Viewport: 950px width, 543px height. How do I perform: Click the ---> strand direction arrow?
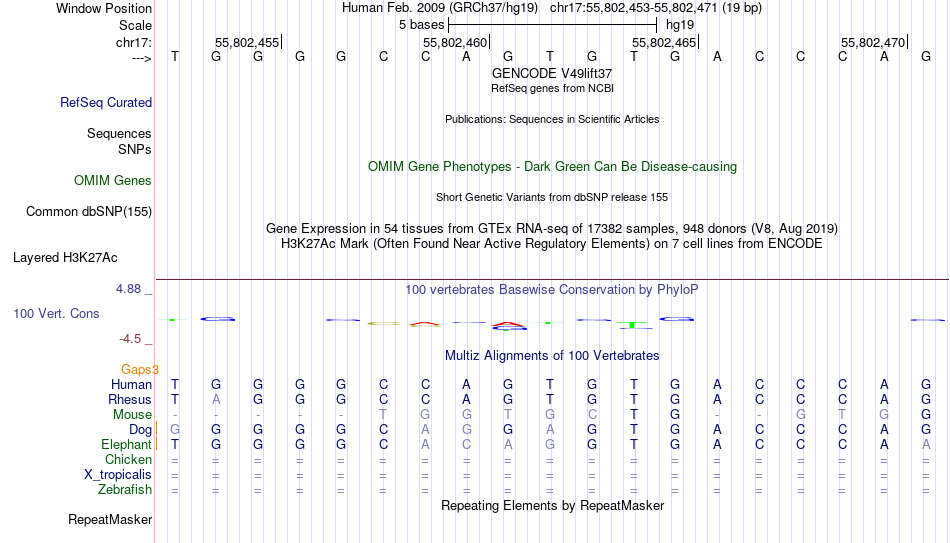pyautogui.click(x=141, y=58)
